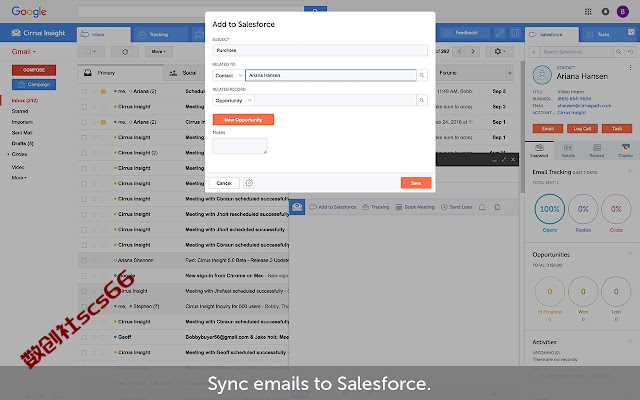
Task: Go to next page of emails arrow
Action: click(x=473, y=51)
